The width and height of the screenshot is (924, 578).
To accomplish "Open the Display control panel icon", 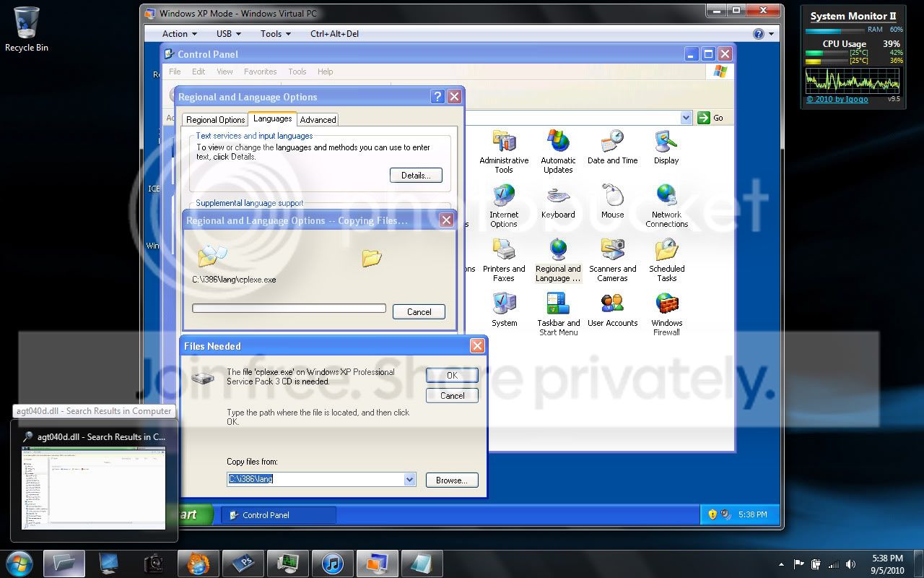I will point(666,147).
